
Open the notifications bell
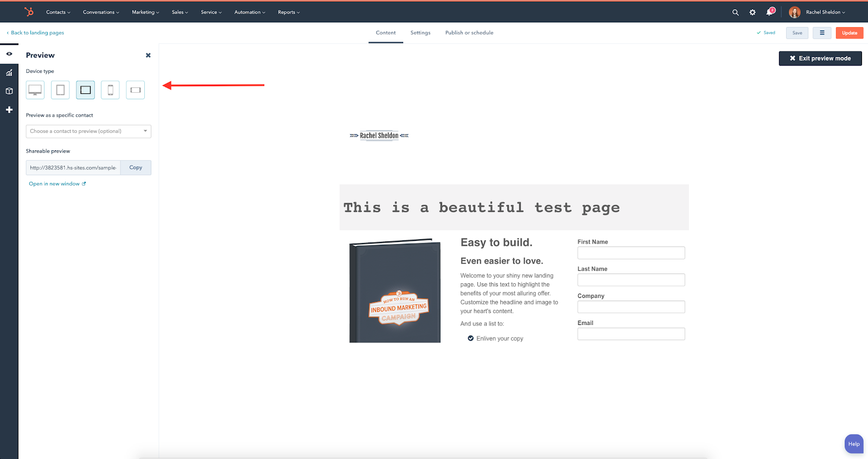tap(769, 12)
